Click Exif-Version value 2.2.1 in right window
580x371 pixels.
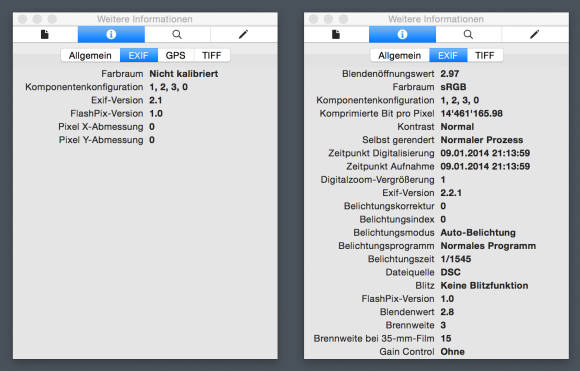(451, 193)
